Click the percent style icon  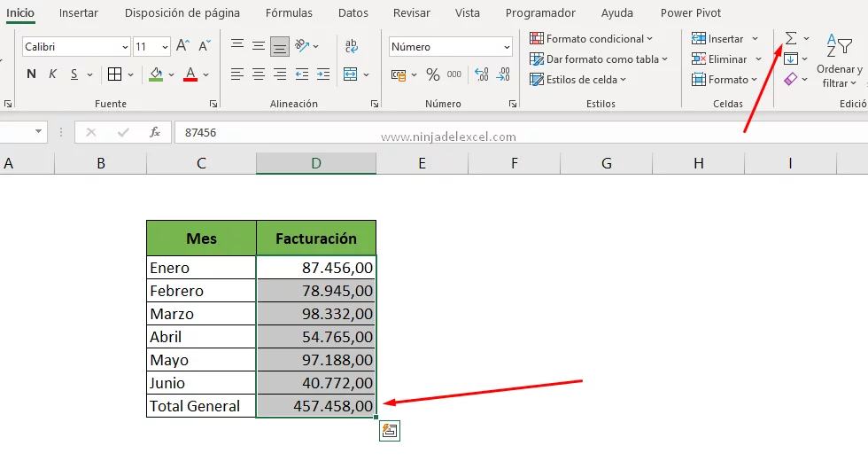coord(432,75)
